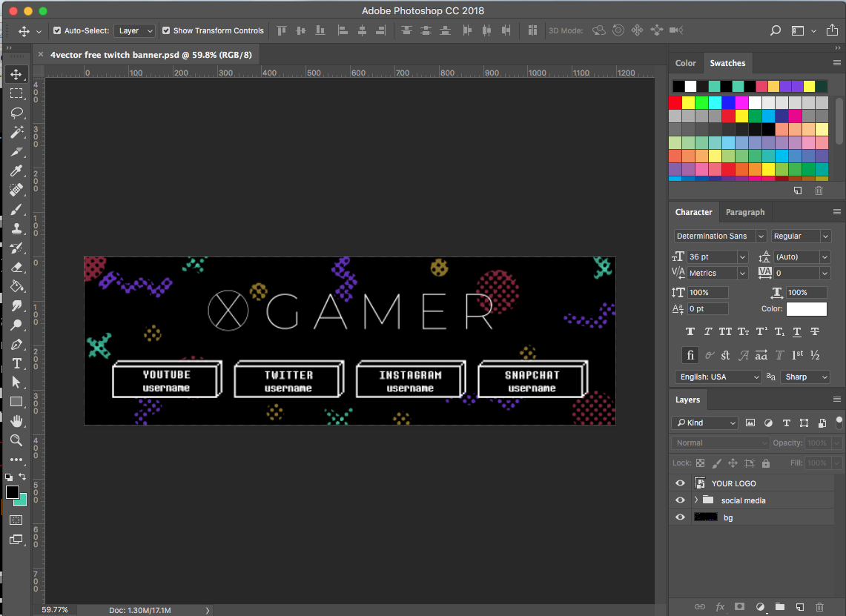
Task: Disable Show Transform Controls checkbox
Action: 166,31
